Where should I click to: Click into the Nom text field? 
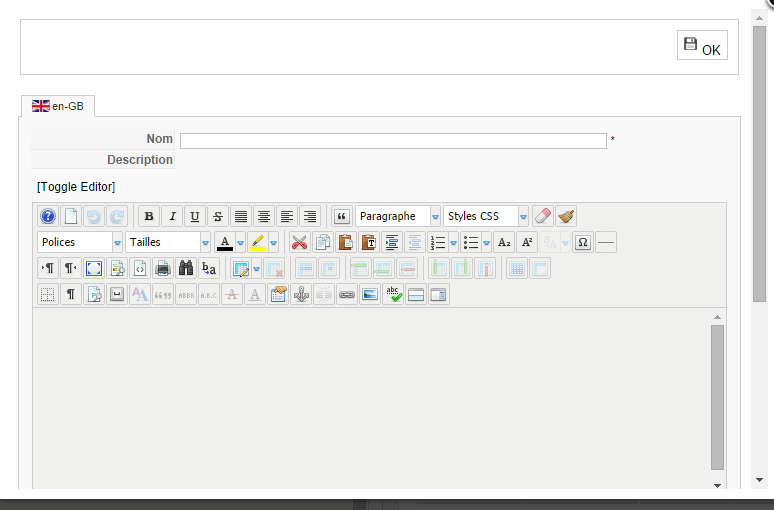tap(393, 141)
